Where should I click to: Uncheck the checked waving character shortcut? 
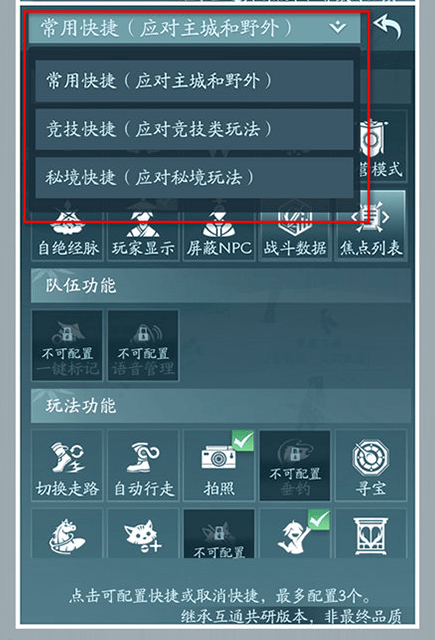(295, 533)
